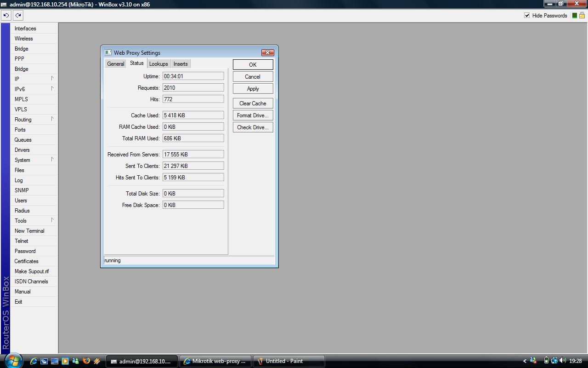Click the Show Desktop Quick Launch icon
Viewport: 588px width, 368px height.
(x=54, y=361)
